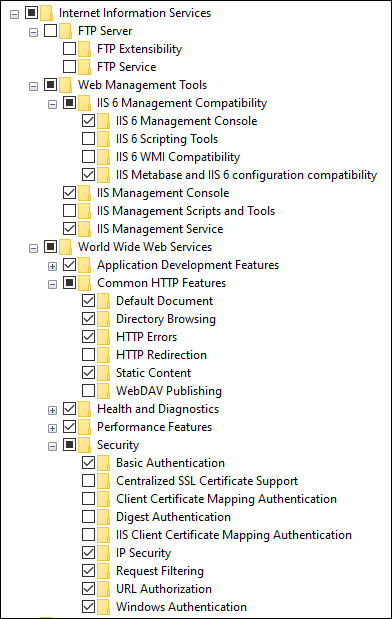Select Application Development Features label

click(x=188, y=265)
